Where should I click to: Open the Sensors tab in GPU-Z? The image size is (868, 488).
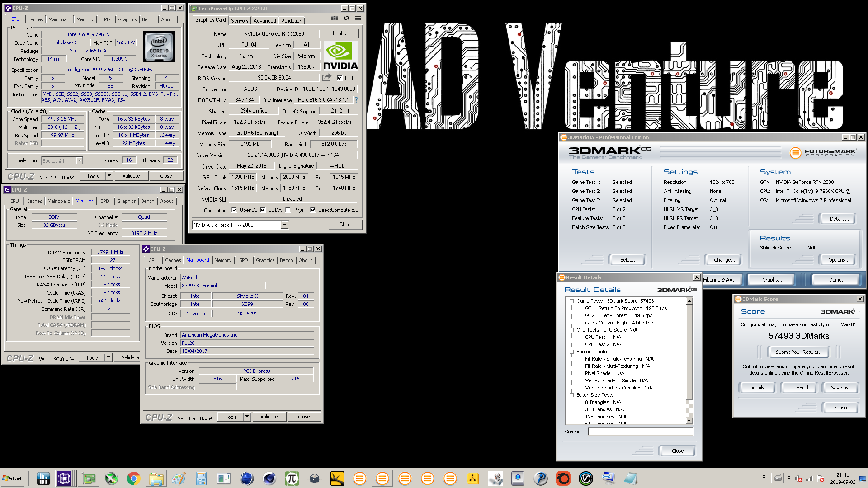click(240, 21)
